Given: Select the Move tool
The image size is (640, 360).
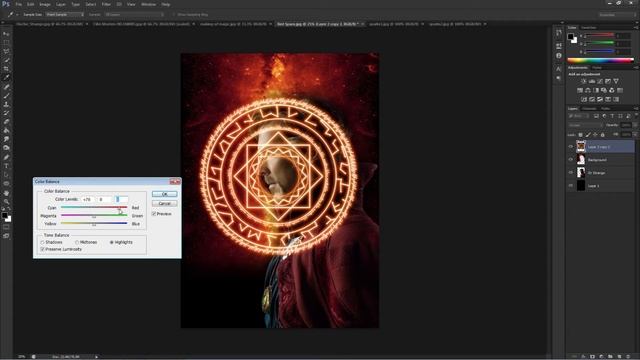Looking at the screenshot, I should 6,34.
